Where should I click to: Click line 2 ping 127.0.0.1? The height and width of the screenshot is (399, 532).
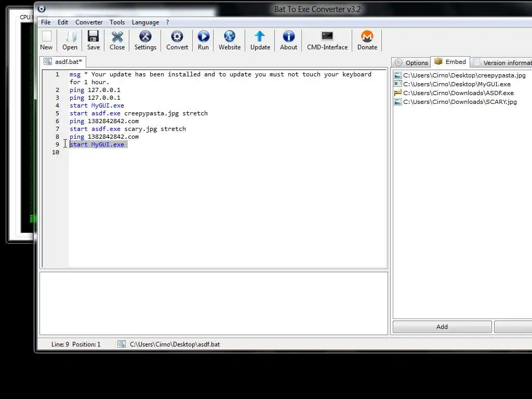coord(95,90)
